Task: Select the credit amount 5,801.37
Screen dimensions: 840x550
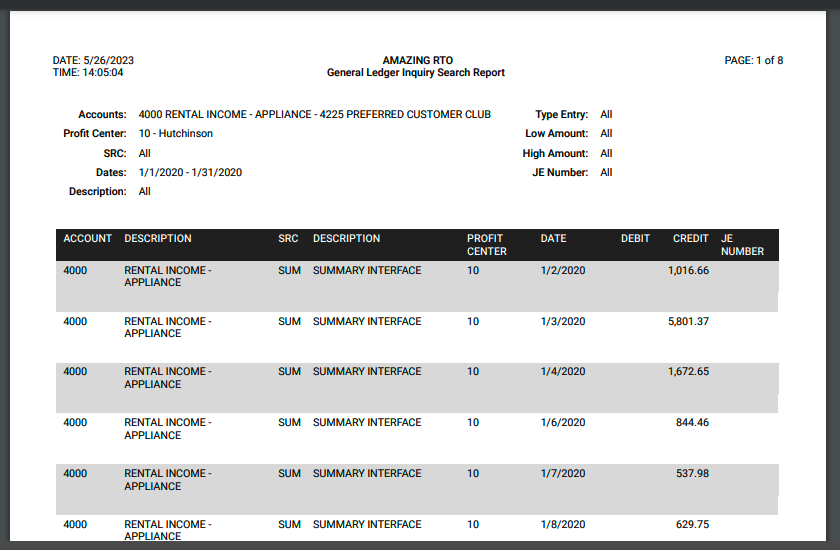Action: (688, 322)
